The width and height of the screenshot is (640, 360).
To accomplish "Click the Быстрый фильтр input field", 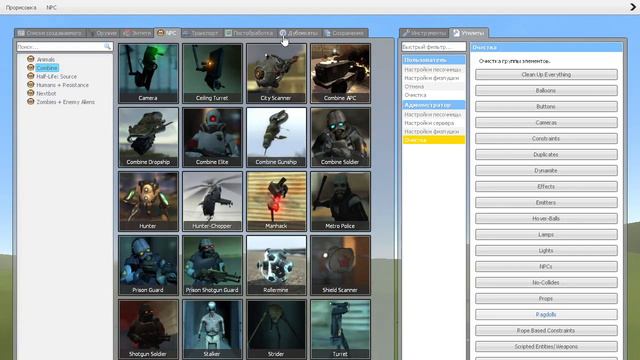I will coord(433,47).
